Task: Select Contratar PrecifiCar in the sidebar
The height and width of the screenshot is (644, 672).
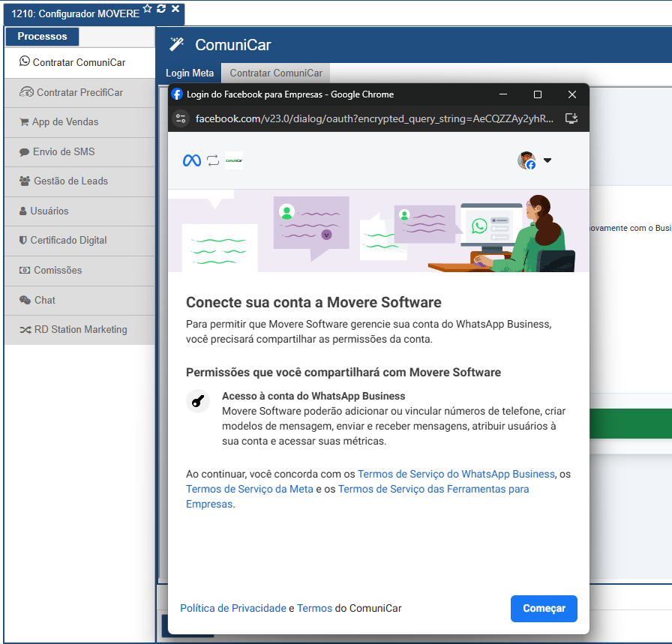Action: click(x=79, y=92)
